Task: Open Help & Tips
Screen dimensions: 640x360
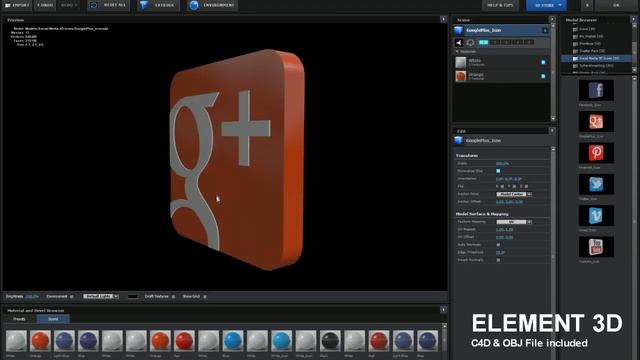Action: click(x=500, y=5)
